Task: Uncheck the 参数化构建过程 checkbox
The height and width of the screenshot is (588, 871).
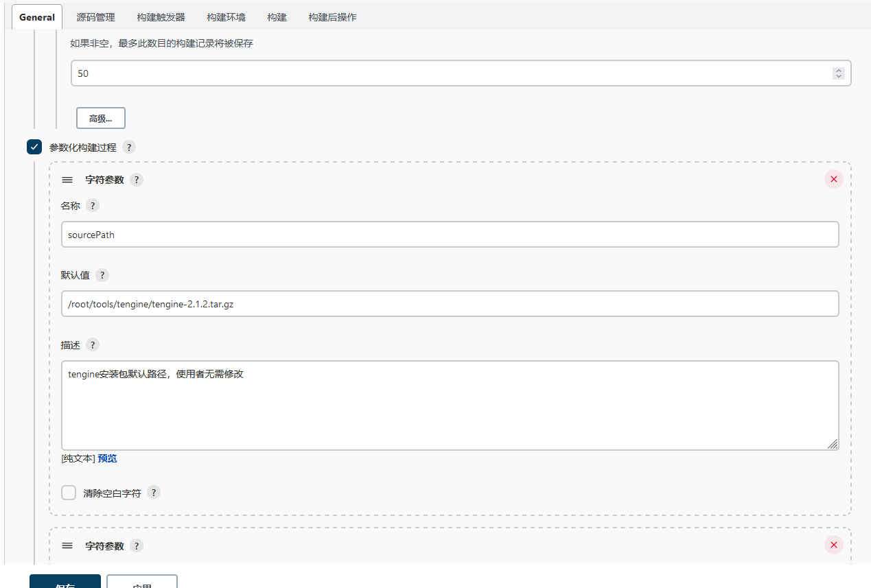Action: [34, 147]
